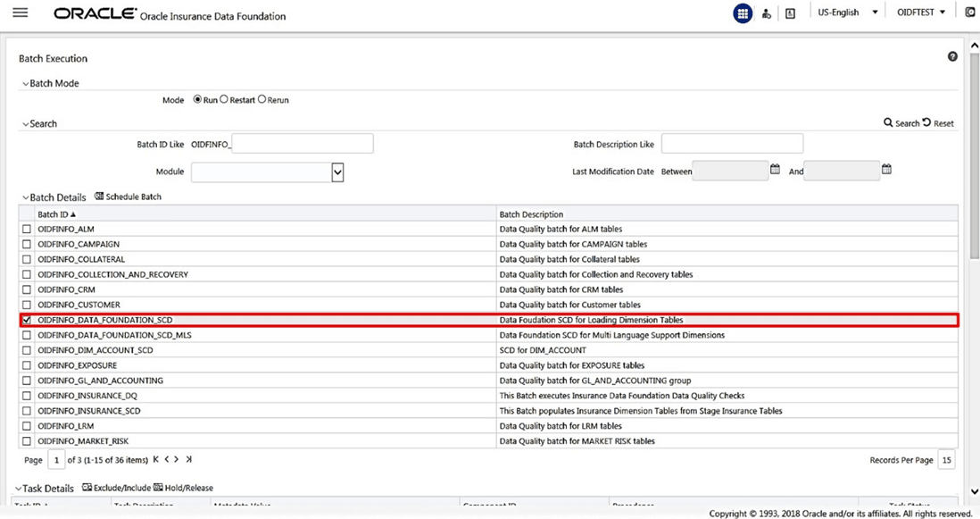
Task: Open the And date calendar icon
Action: pyautogui.click(x=886, y=169)
